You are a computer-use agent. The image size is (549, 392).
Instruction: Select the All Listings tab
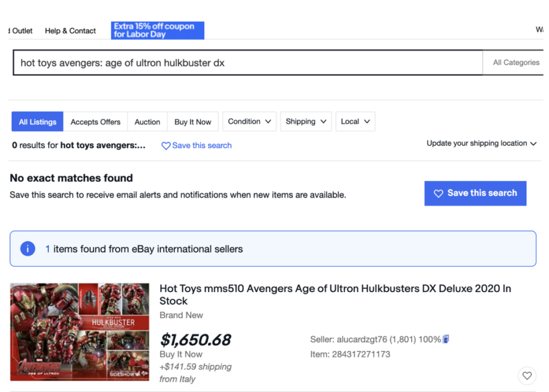tap(38, 122)
